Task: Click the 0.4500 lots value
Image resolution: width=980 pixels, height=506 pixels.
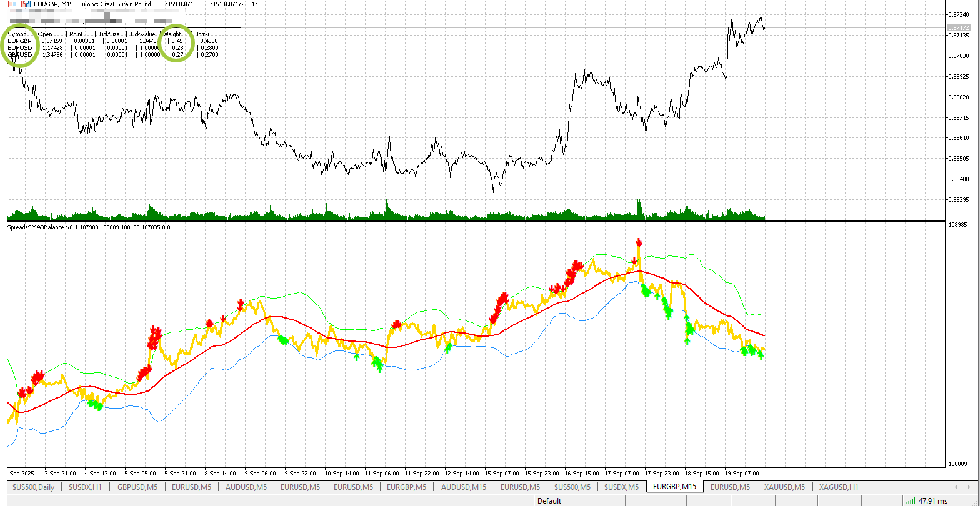Action: click(x=209, y=41)
